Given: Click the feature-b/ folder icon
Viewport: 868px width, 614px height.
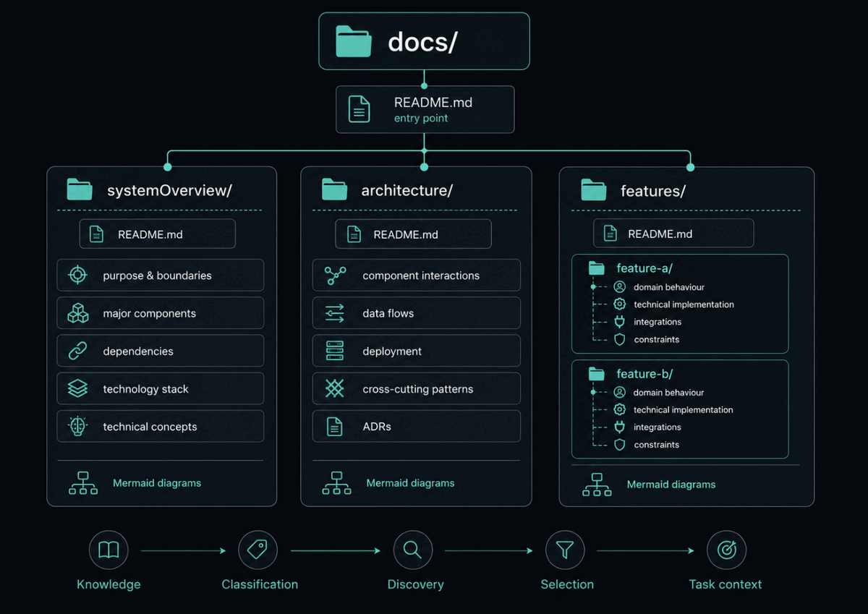Looking at the screenshot, I should pos(597,374).
